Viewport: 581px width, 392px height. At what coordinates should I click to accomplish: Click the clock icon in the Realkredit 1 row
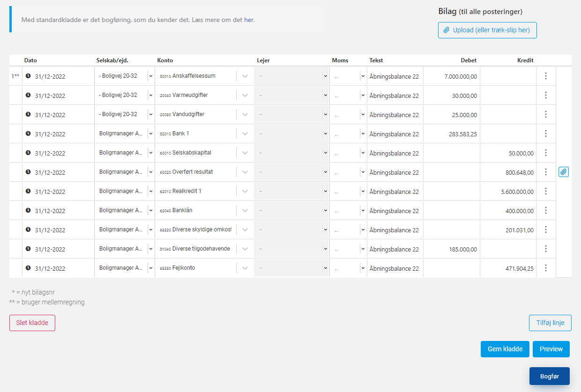[x=28, y=191]
